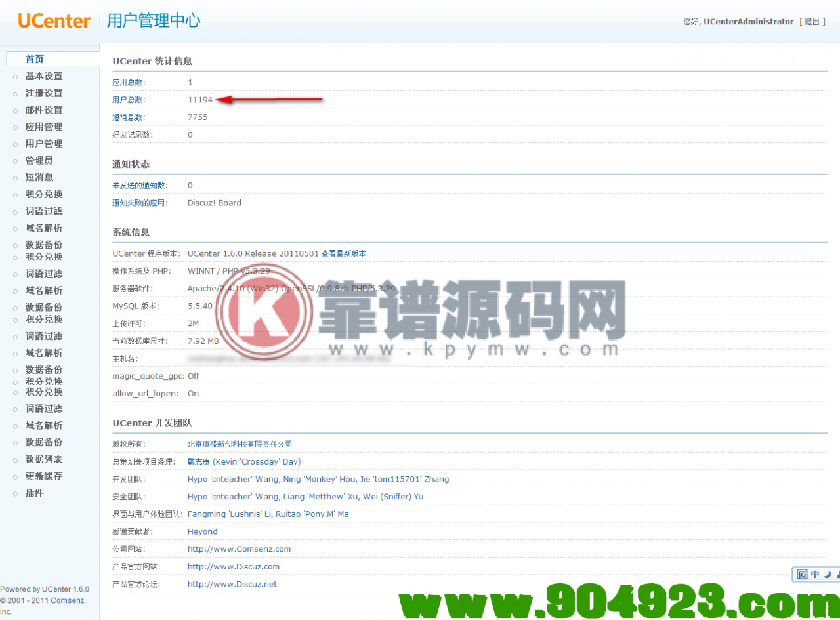Select the user count value 11194
The height and width of the screenshot is (620, 840).
(200, 100)
